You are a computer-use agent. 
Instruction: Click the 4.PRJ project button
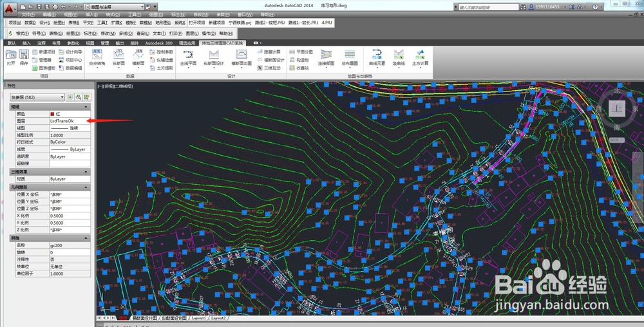pos(327,23)
